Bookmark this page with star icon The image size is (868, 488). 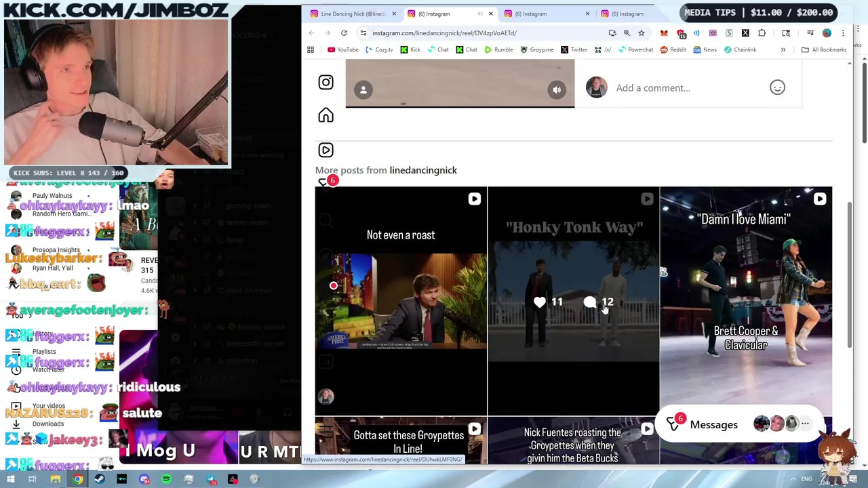tap(641, 33)
